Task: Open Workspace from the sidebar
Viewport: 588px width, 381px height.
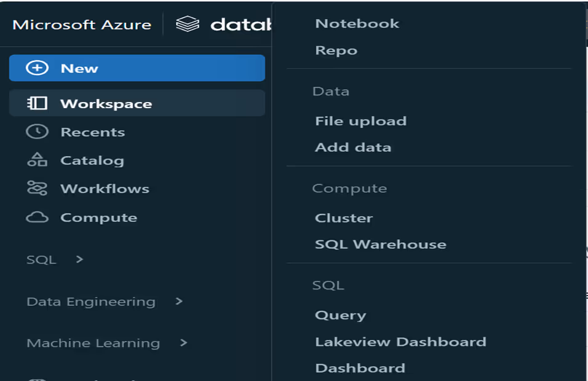Action: point(137,103)
